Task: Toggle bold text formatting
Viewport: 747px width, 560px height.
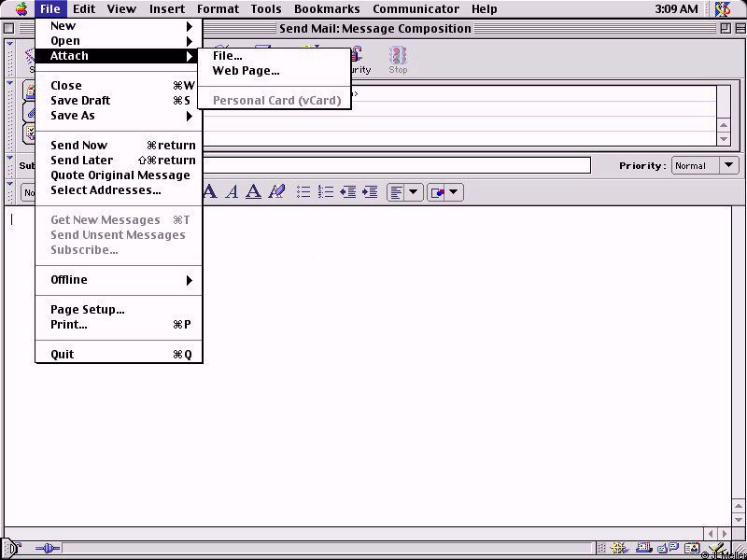Action: [209, 192]
